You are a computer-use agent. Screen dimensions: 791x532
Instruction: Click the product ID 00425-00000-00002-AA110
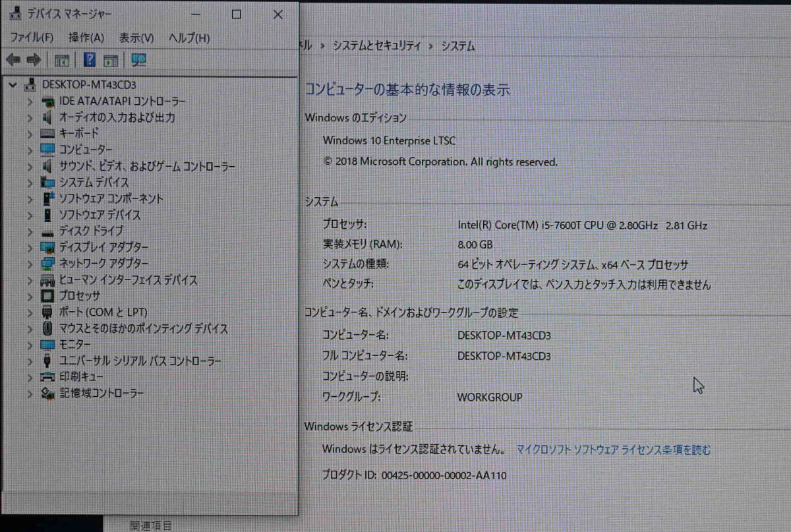444,475
